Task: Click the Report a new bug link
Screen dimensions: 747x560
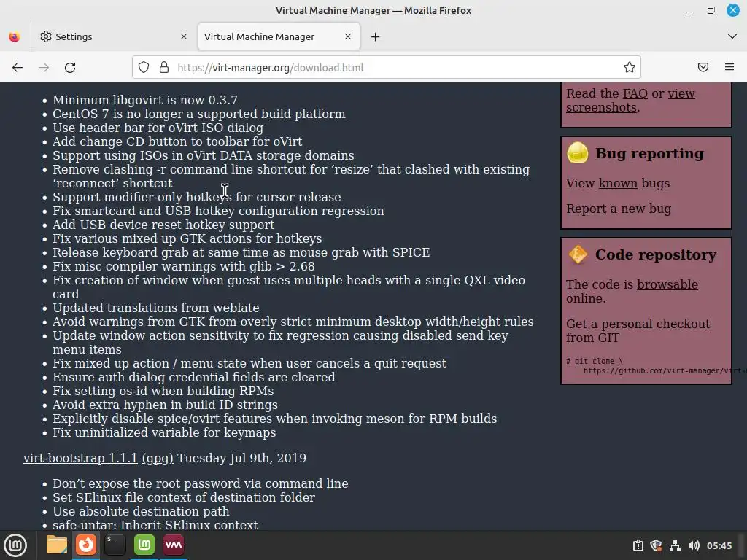Action: tap(586, 209)
